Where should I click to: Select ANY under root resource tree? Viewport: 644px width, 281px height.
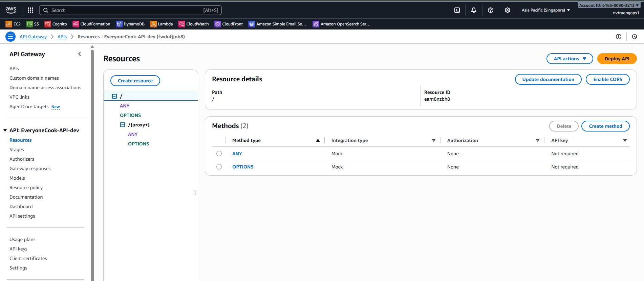(125, 106)
